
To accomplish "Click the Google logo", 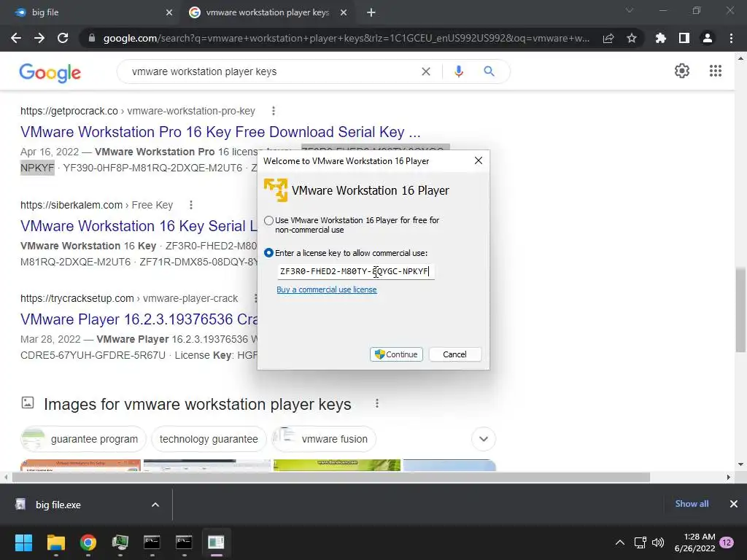I will [50, 72].
